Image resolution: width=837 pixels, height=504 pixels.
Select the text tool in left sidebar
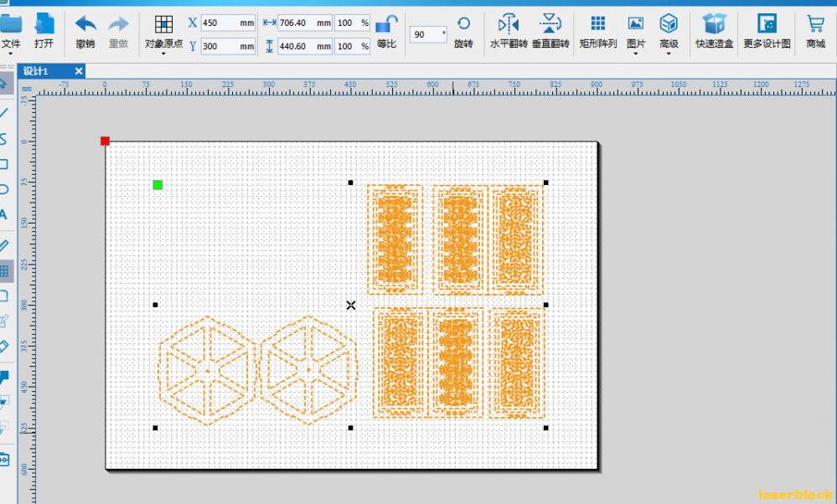[3, 215]
